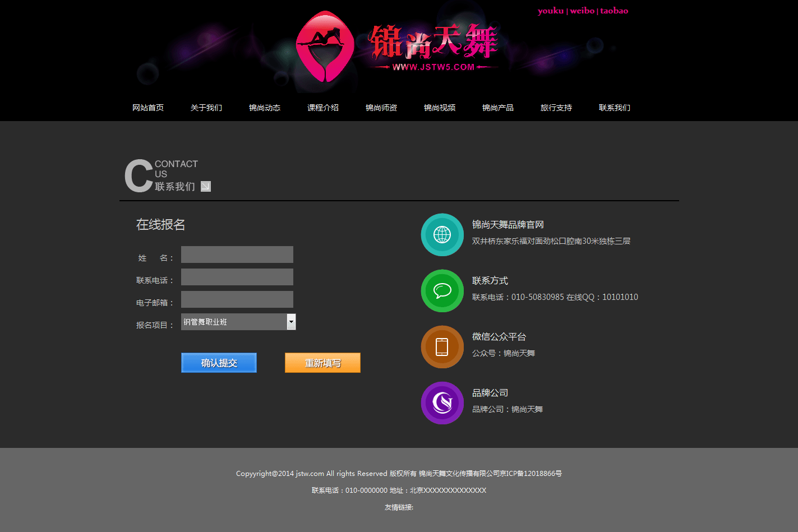
Task: Click the pink heart-shaped site logo
Action: (325, 47)
